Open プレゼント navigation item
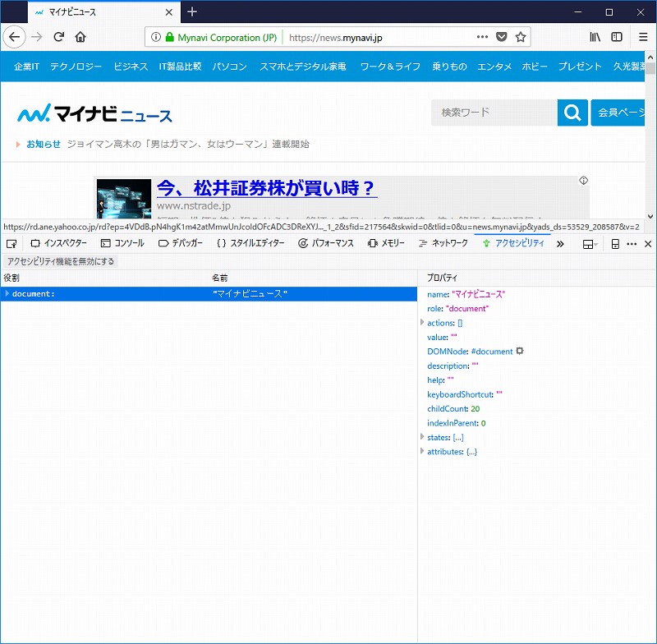 tap(580, 67)
